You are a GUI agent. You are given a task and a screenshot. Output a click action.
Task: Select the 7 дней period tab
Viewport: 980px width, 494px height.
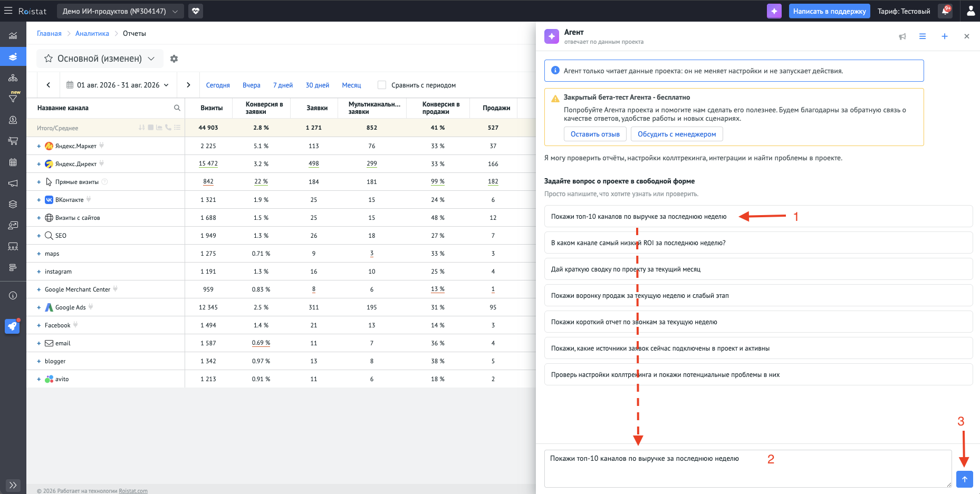tap(283, 85)
